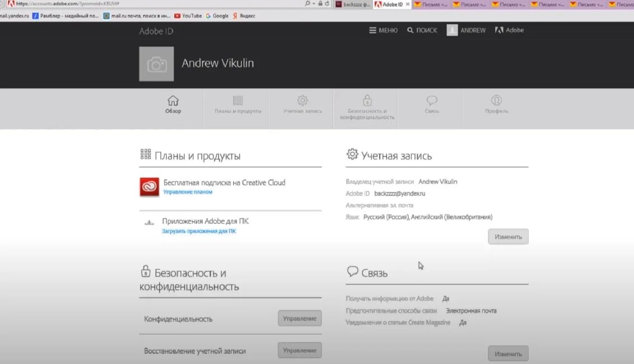Click Загрузить приложения для ПК link
Viewport: 634px width, 364px height.
[x=199, y=231]
